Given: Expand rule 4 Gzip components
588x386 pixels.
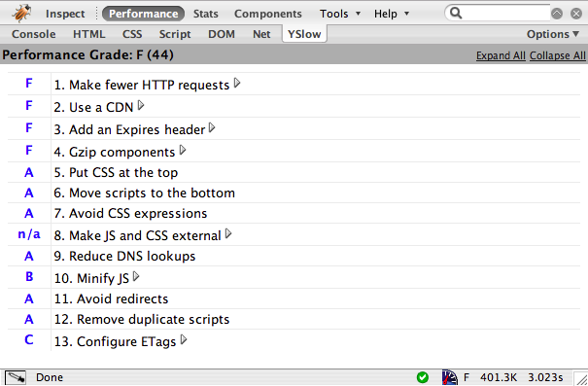Looking at the screenshot, I should [183, 151].
